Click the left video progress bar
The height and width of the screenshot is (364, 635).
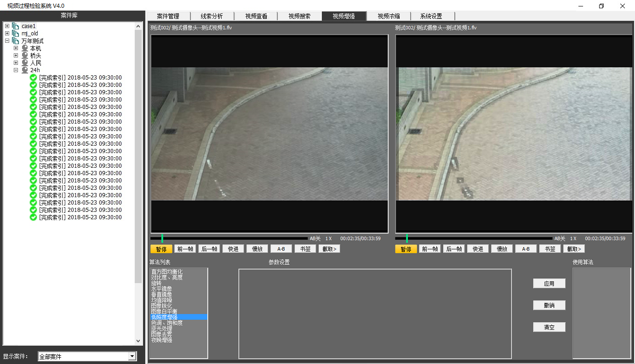click(230, 239)
